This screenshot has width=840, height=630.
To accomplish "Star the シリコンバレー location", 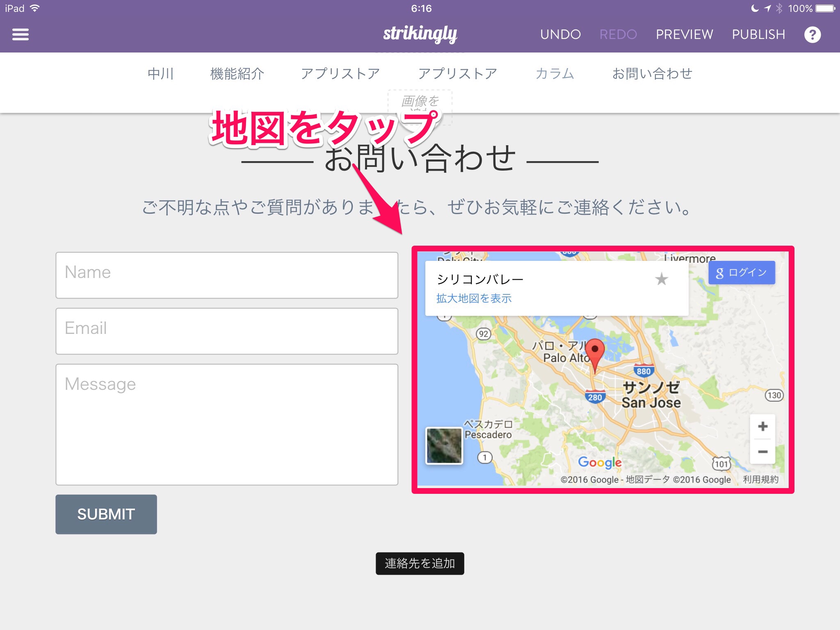I will [661, 279].
